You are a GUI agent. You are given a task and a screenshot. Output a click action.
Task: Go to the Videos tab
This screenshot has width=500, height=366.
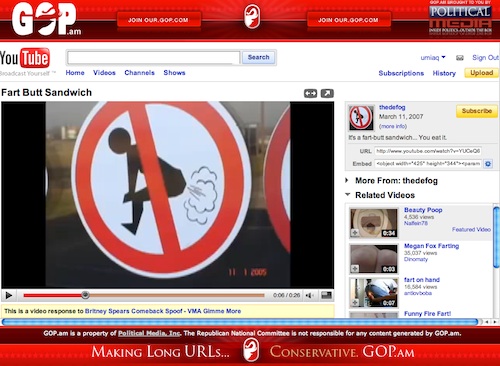click(104, 73)
